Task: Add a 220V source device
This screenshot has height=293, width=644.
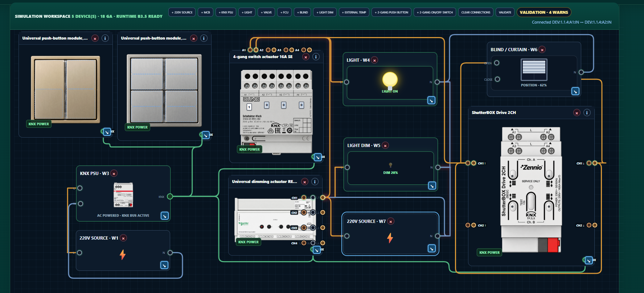Action: point(182,12)
